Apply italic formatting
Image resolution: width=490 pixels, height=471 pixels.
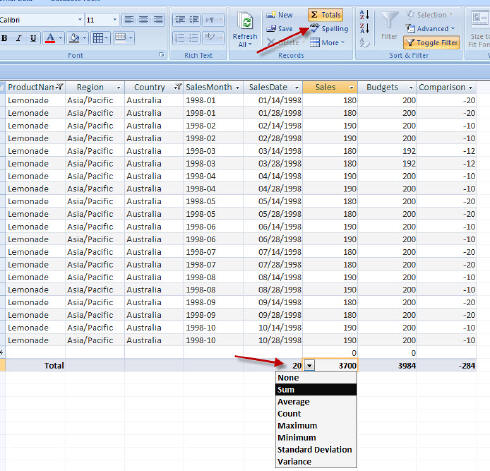tap(19, 38)
